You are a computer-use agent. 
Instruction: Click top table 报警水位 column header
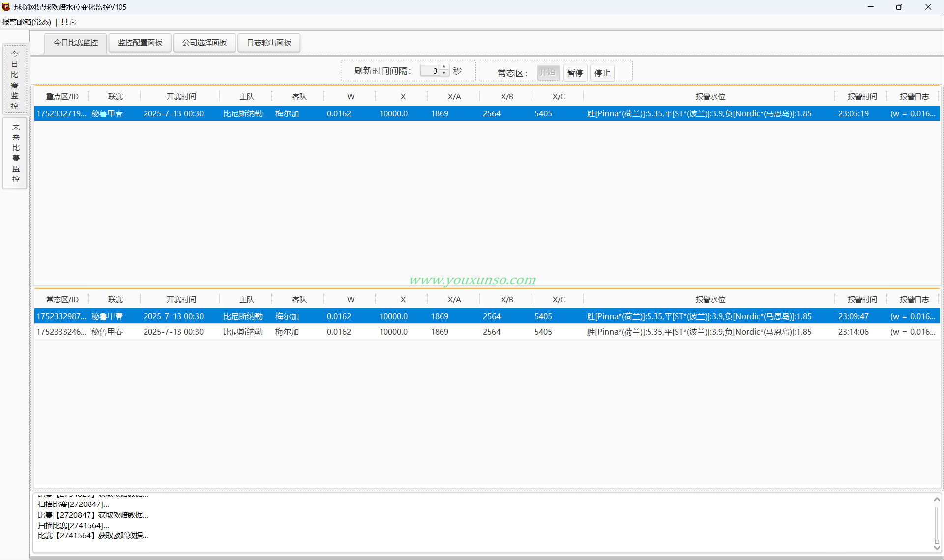710,97
